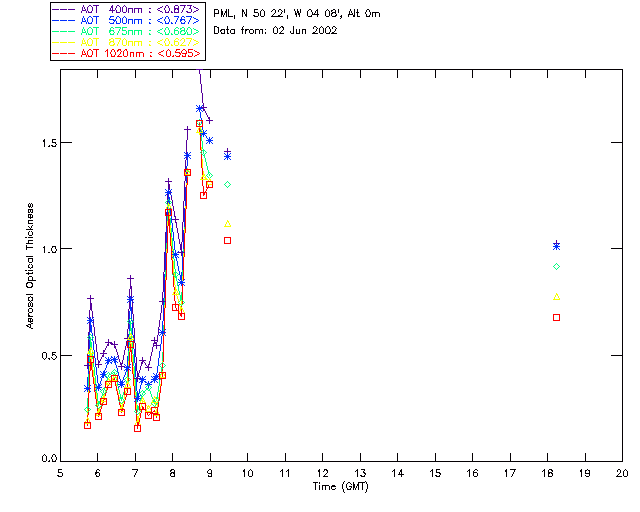Click the 'Aerosol Optical Thickness' y-axis label
Image resolution: width=640 pixels, height=512 pixels.
point(31,265)
